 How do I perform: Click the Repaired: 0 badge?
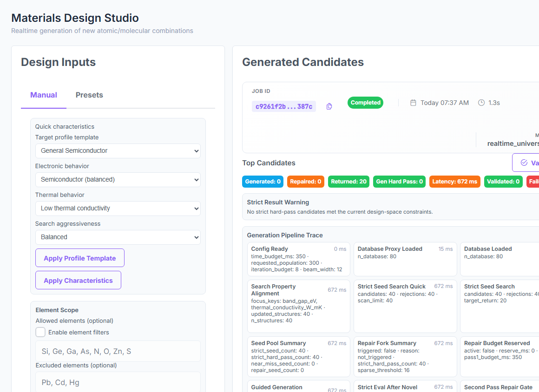point(305,182)
